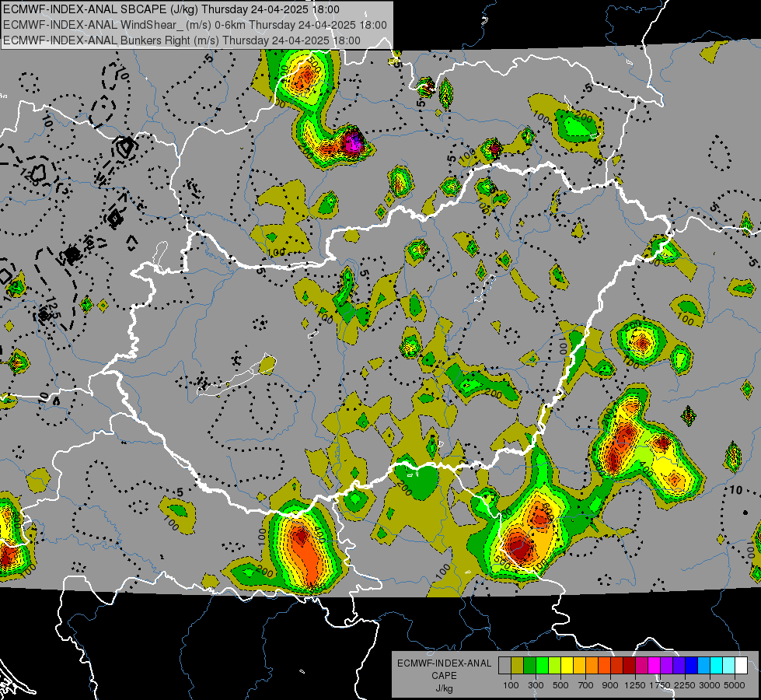Select the pale cyan swatch before 5000

729,665
